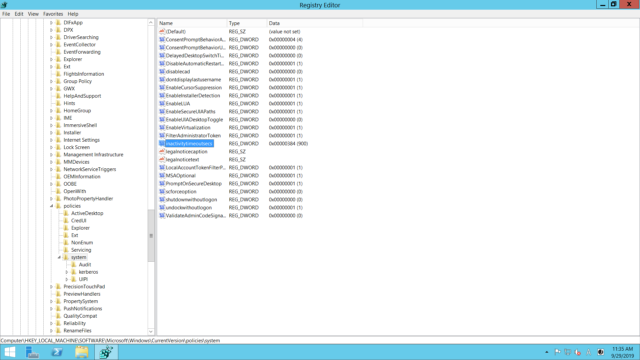Click the tree scrollbar thumb
This screenshot has height=360, width=640.
(x=151, y=236)
